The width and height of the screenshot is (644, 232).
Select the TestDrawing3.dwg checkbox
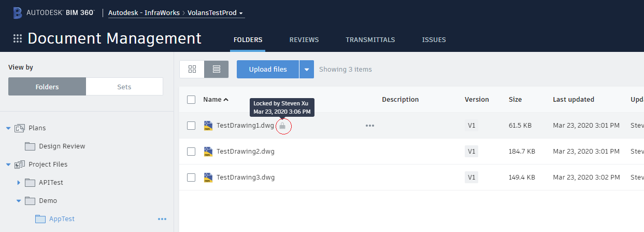coord(191,178)
